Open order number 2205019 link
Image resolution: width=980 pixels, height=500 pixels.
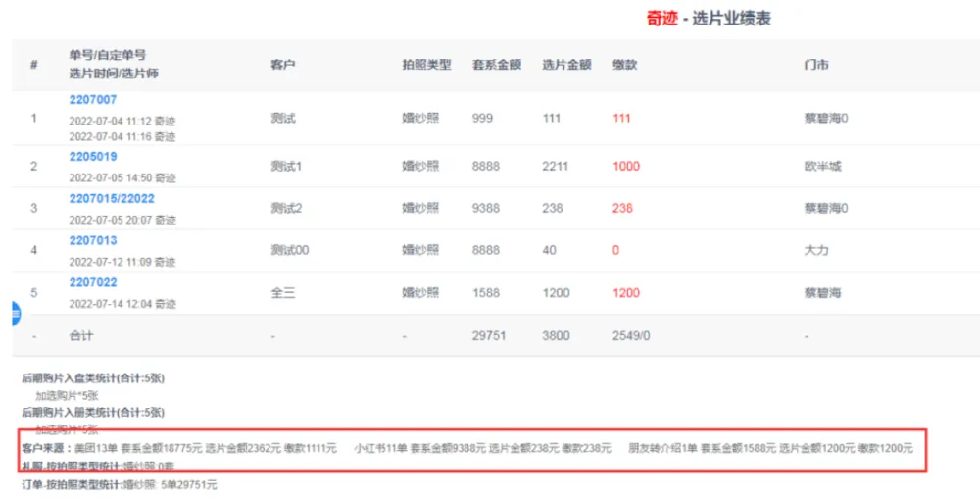coord(93,157)
